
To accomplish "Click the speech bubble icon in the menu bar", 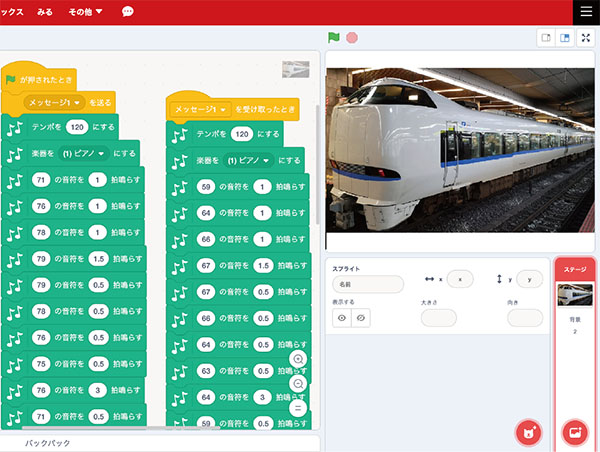I will point(128,12).
